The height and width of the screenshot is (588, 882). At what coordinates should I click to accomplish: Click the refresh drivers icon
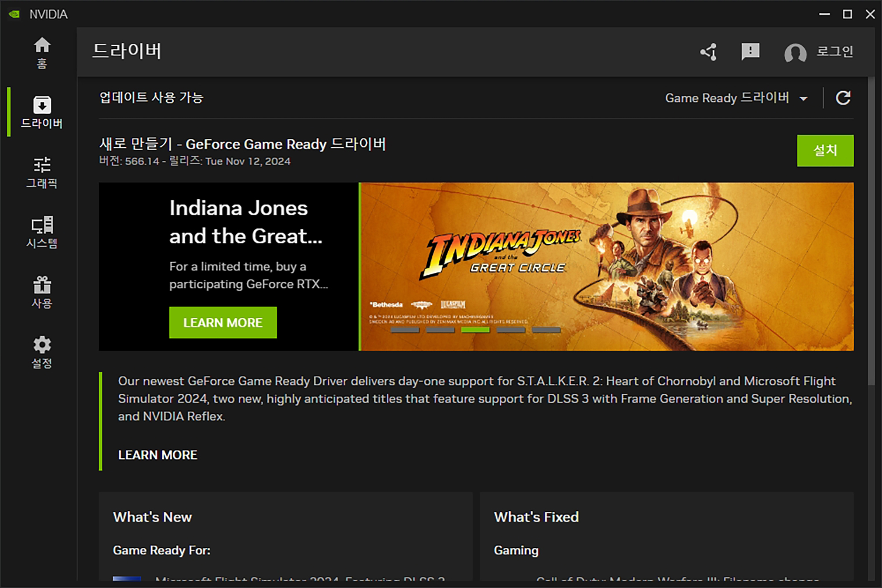(x=843, y=98)
